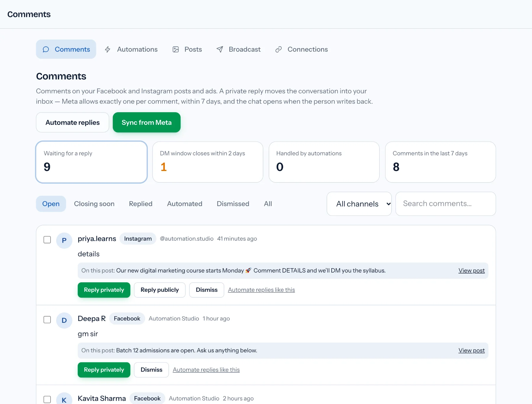View Dismissed comments
The width and height of the screenshot is (532, 404).
(x=233, y=204)
